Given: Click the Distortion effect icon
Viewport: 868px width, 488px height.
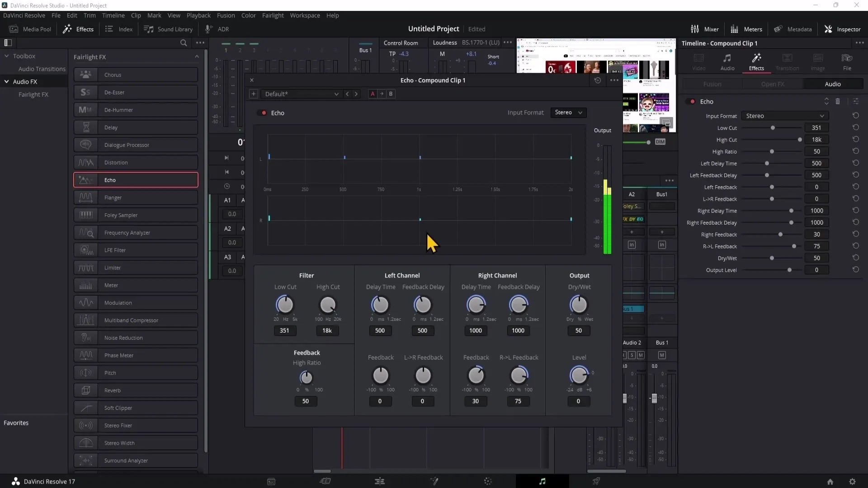Looking at the screenshot, I should (86, 162).
